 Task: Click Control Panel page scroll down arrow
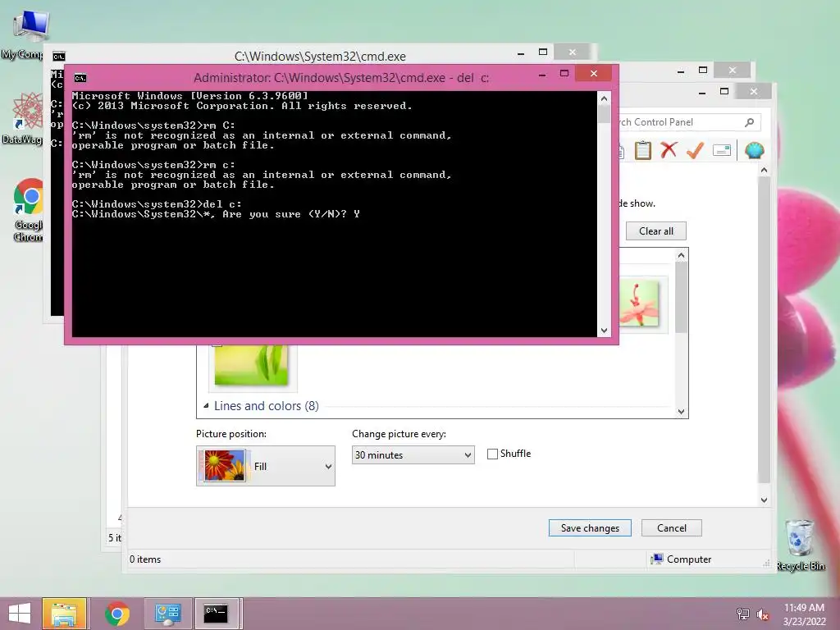[764, 500]
